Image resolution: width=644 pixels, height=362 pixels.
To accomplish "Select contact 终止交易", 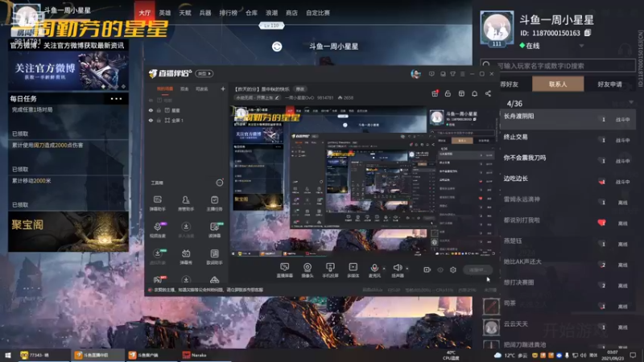I will [x=568, y=139].
